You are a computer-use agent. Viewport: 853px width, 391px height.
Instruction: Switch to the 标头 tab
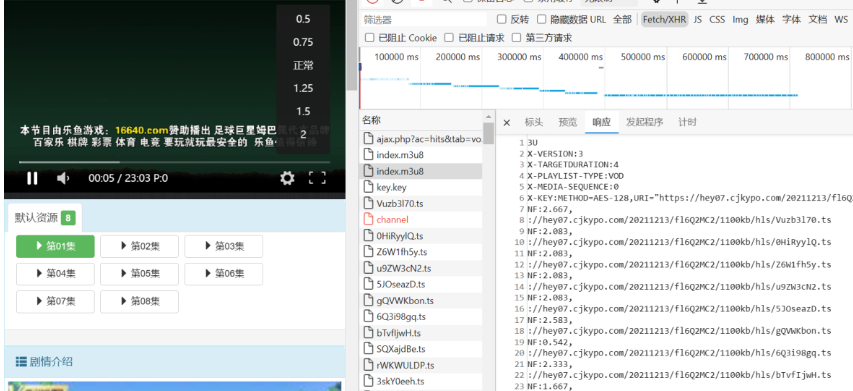point(534,122)
